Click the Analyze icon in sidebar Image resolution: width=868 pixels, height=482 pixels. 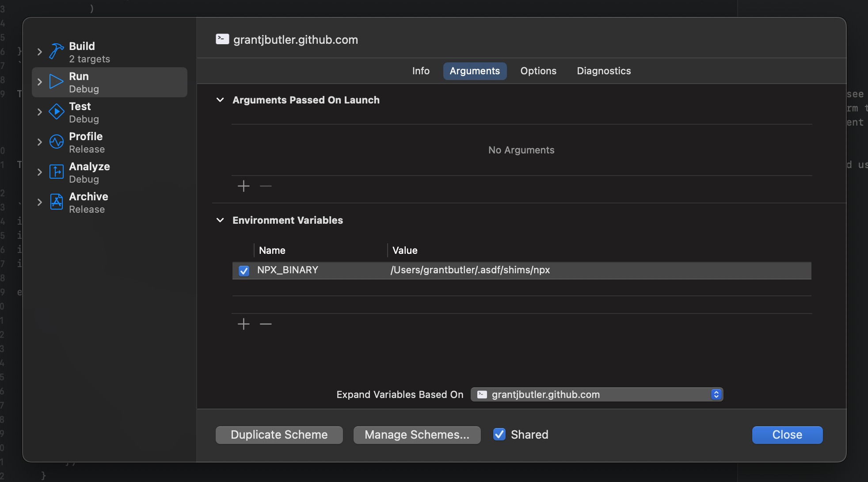tap(56, 172)
